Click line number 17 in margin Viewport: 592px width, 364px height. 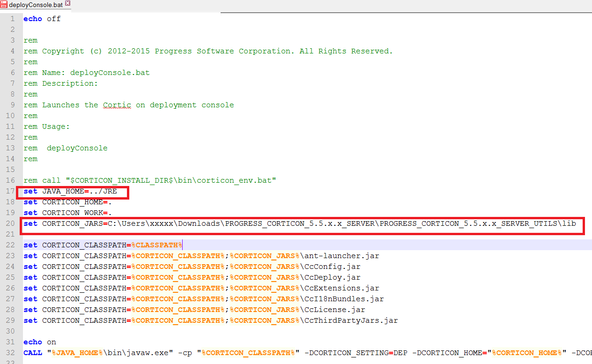(10, 191)
